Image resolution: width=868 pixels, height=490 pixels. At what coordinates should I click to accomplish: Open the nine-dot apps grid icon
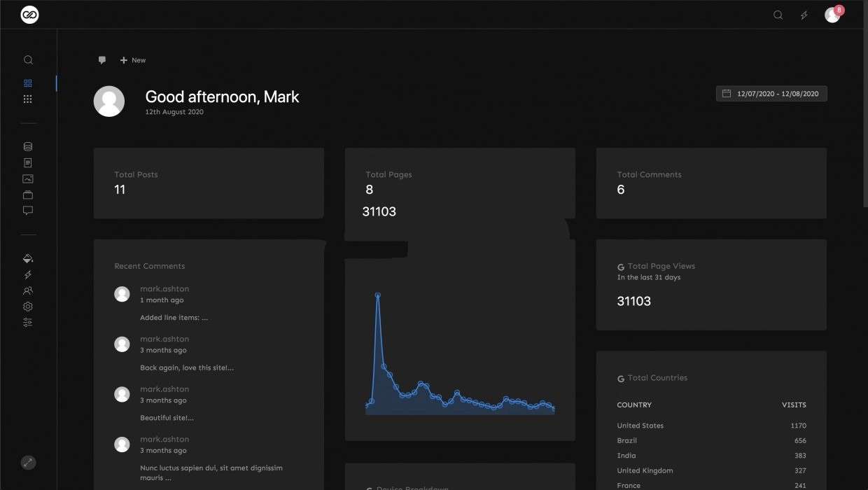28,99
